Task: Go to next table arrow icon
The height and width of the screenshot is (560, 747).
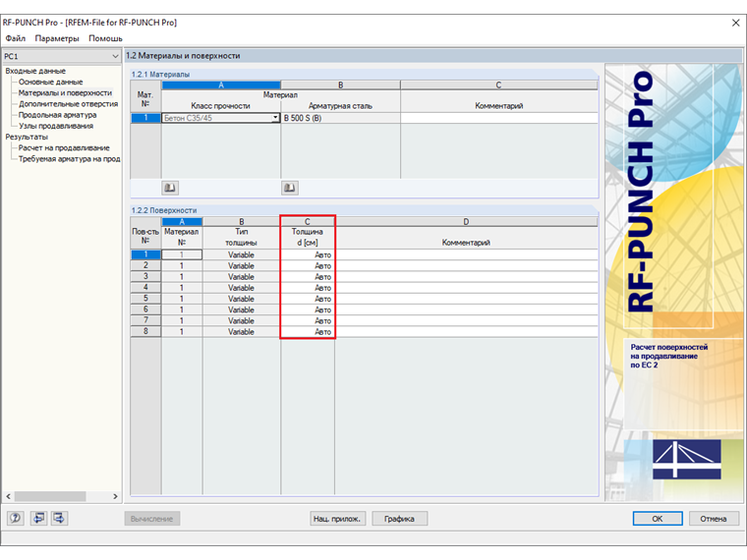Action: coord(59,518)
